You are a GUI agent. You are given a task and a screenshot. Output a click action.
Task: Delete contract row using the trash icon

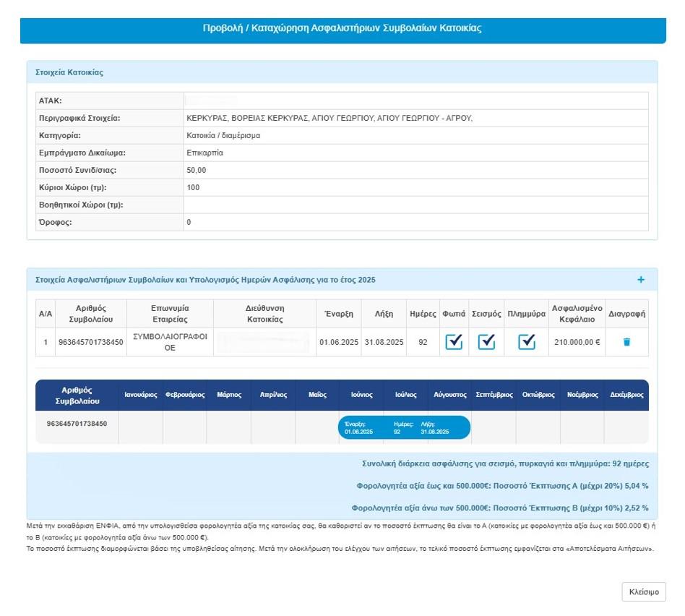point(626,342)
